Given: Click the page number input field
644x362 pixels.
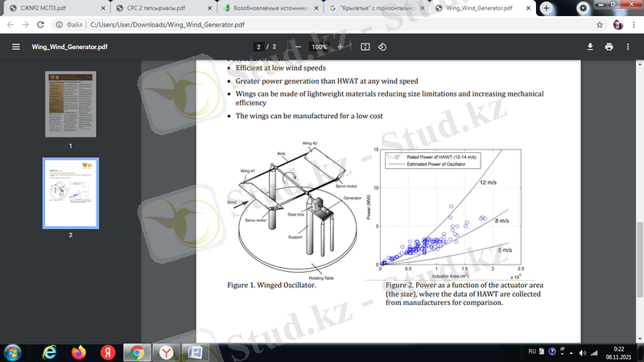Looking at the screenshot, I should (x=258, y=47).
